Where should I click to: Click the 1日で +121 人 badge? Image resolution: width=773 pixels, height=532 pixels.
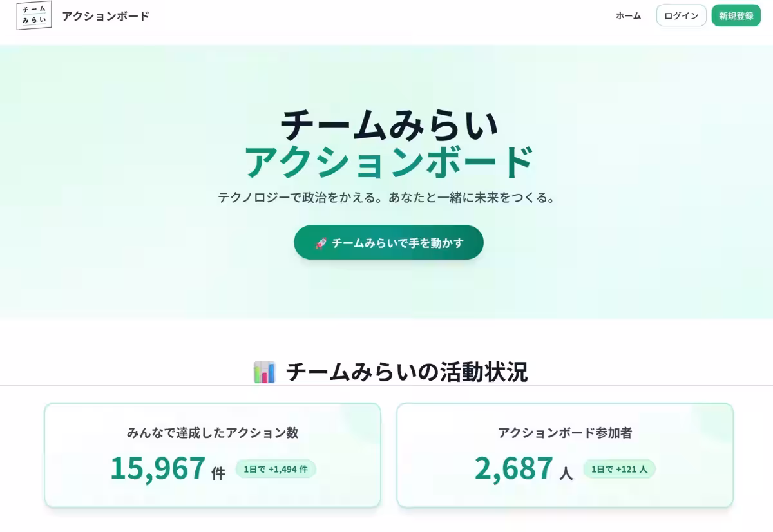point(619,469)
